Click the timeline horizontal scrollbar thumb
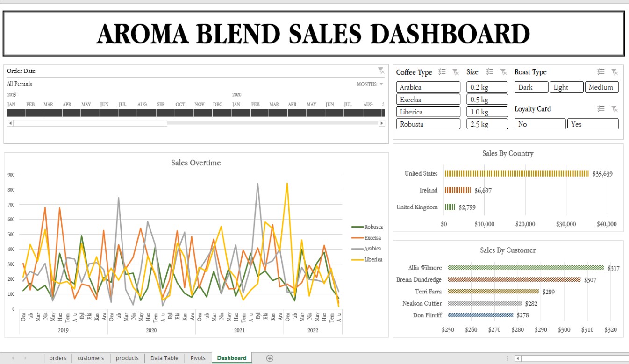Screen dimensions: 629x364 pyautogui.click(x=91, y=123)
